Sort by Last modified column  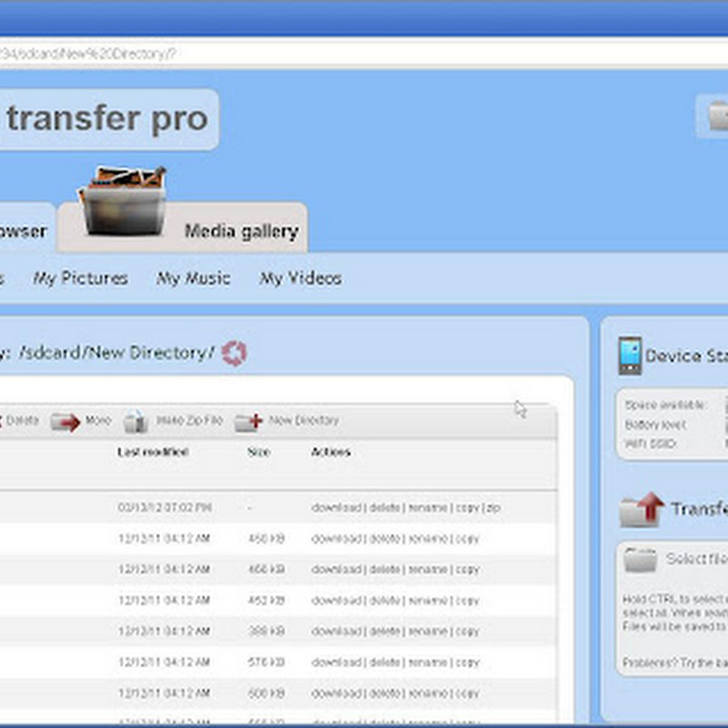click(153, 452)
